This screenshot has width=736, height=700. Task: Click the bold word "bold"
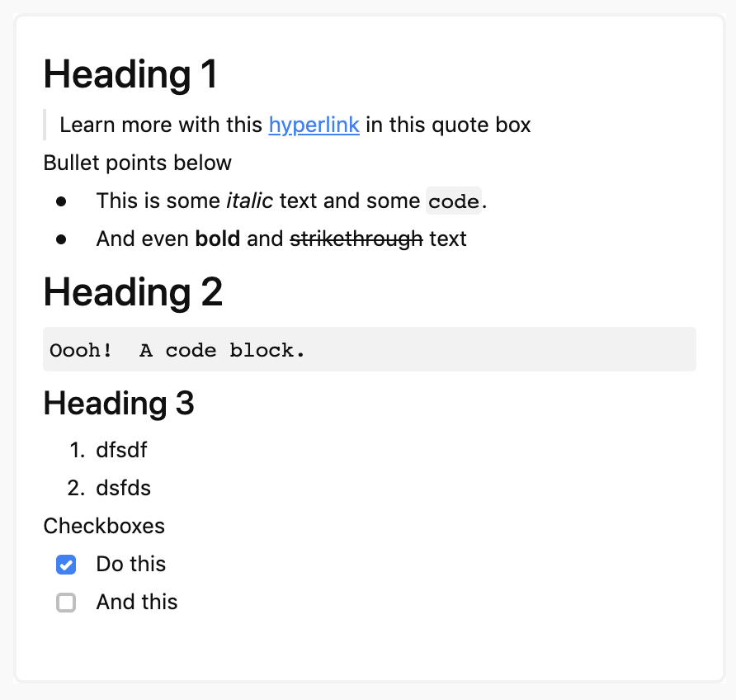pyautogui.click(x=218, y=239)
